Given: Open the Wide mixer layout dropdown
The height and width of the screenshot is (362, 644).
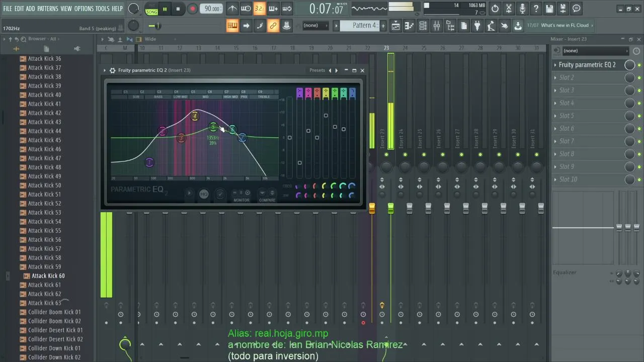Looking at the screenshot, I should (x=150, y=39).
